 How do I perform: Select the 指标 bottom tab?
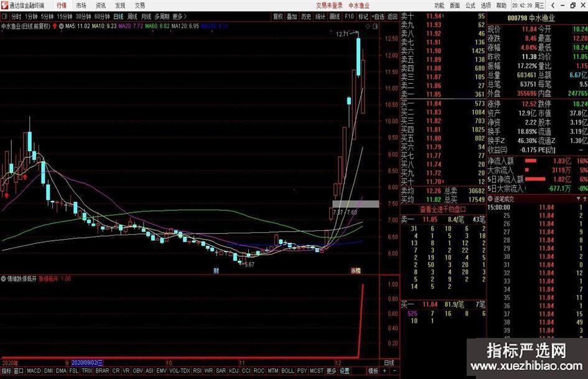point(6,371)
